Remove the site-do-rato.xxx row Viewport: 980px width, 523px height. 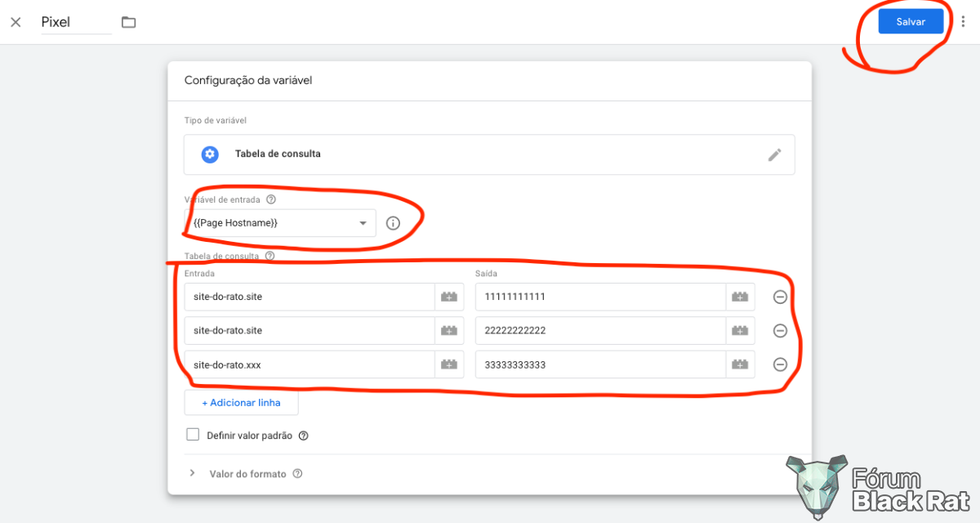click(780, 364)
